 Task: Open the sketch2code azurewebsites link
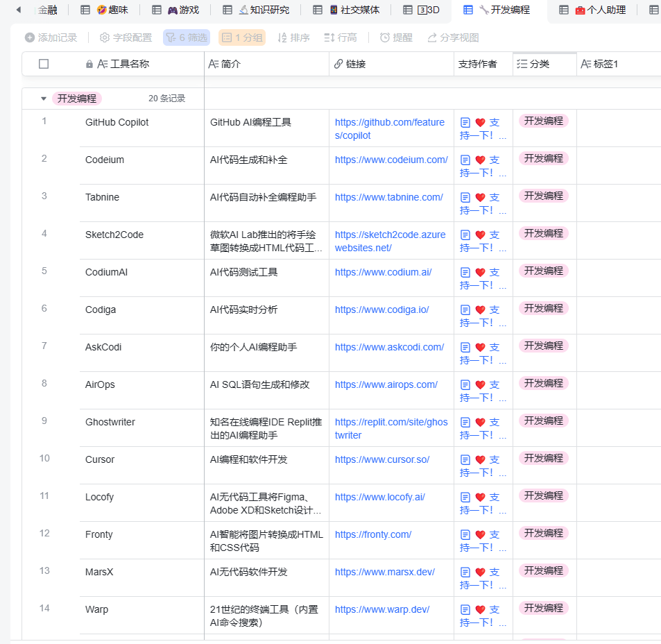390,241
